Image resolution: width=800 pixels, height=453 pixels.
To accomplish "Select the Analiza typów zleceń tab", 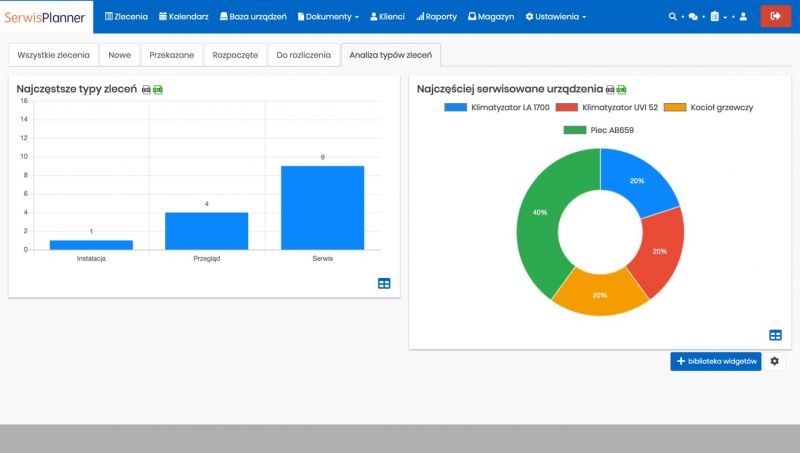I will tap(391, 55).
